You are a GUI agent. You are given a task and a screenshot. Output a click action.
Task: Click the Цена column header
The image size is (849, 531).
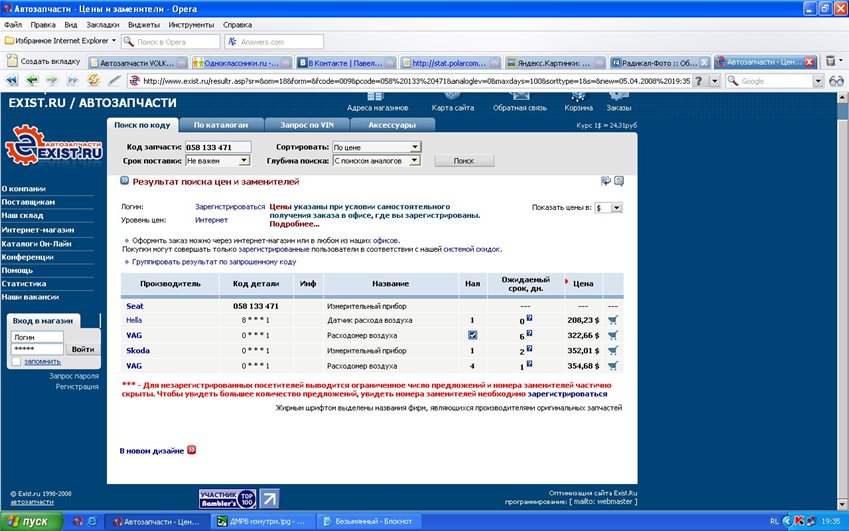tap(583, 284)
